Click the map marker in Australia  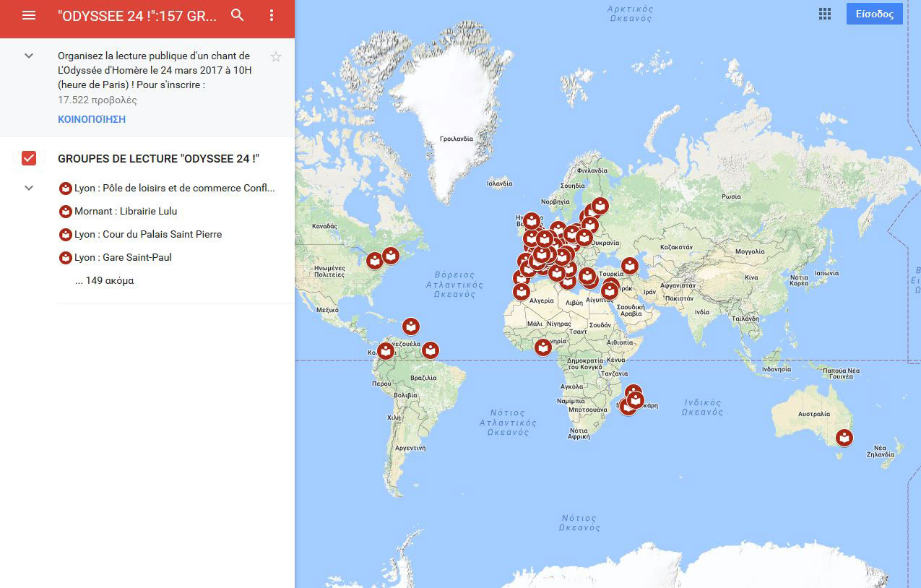pos(844,437)
